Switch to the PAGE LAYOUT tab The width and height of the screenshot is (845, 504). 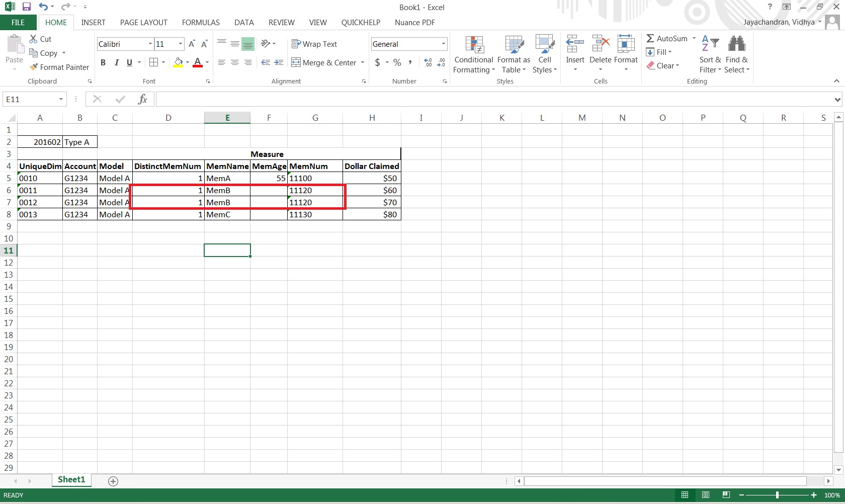coord(144,23)
